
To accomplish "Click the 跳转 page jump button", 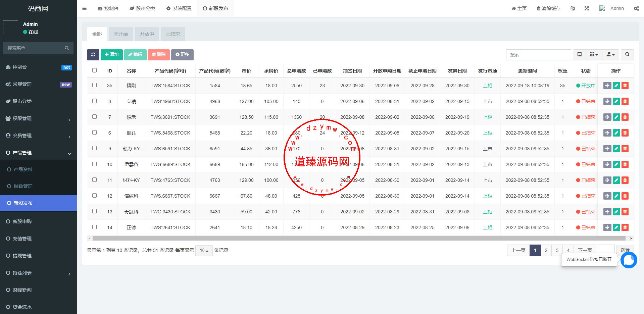I will 625,250.
